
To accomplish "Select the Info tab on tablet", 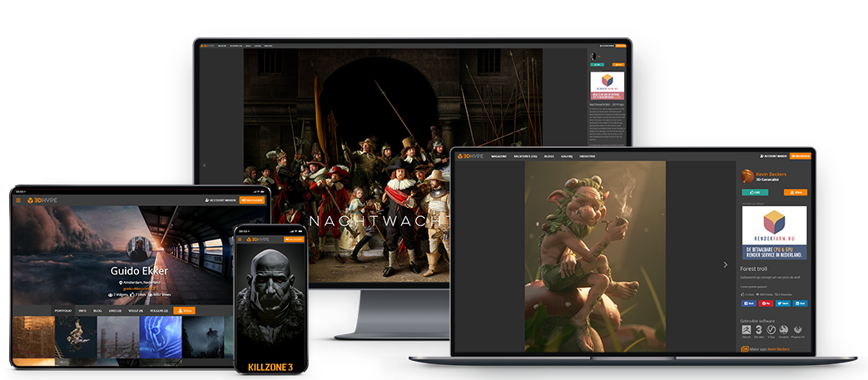I will (82, 311).
